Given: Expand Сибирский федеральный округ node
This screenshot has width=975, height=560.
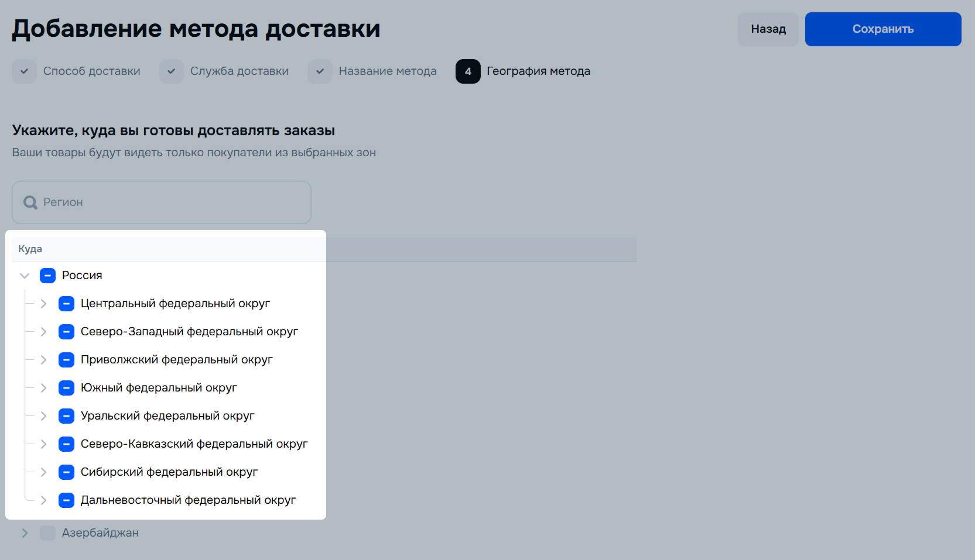Looking at the screenshot, I should (x=43, y=472).
